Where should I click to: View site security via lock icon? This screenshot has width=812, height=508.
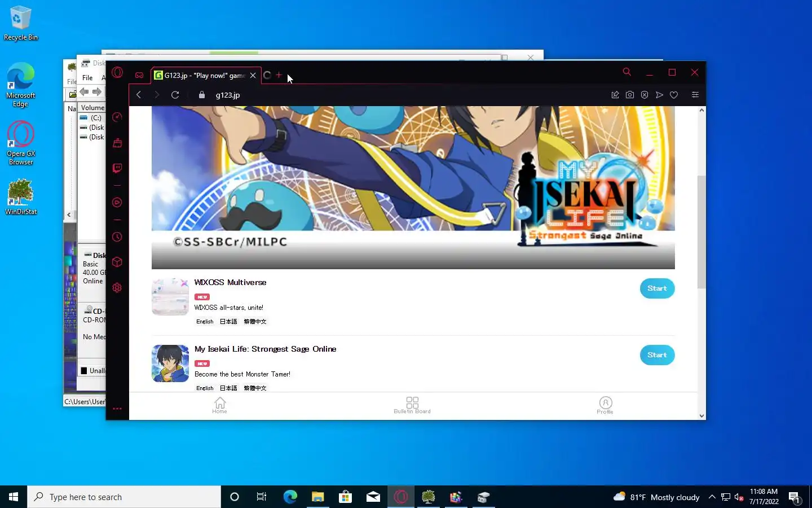(202, 95)
